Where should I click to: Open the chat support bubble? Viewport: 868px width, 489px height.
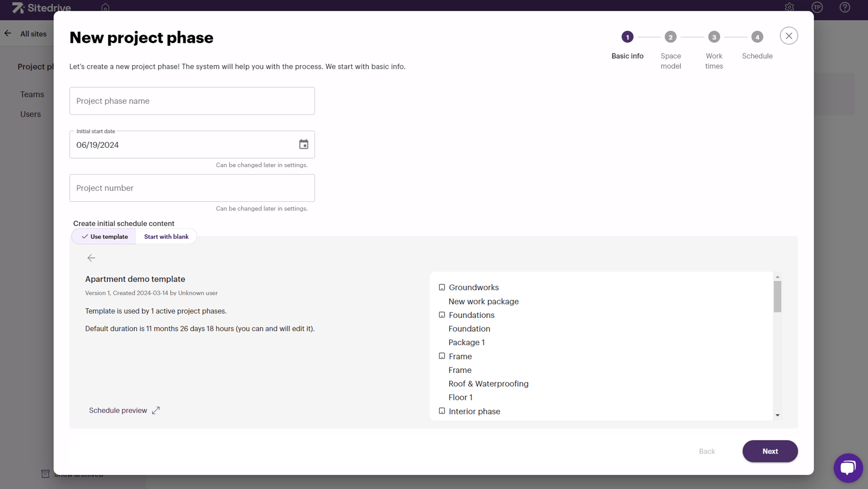click(848, 468)
